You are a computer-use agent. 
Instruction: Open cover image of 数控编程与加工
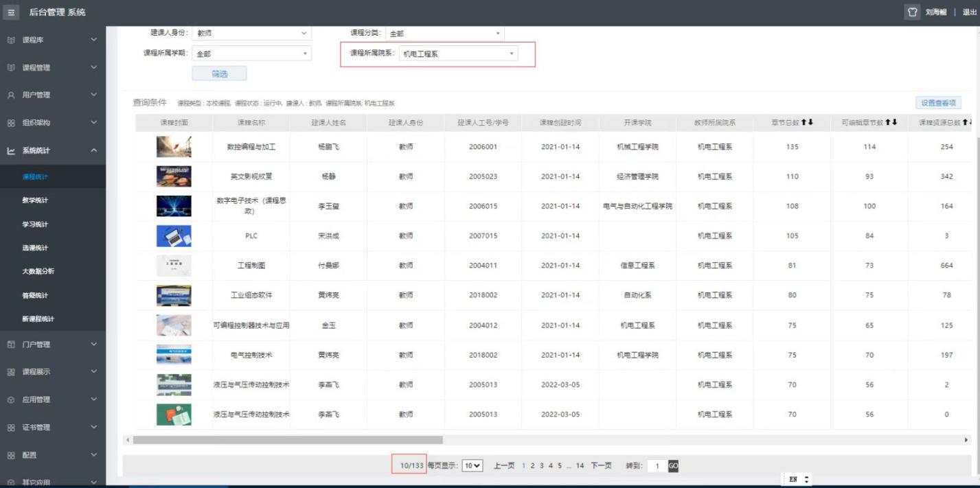click(174, 147)
